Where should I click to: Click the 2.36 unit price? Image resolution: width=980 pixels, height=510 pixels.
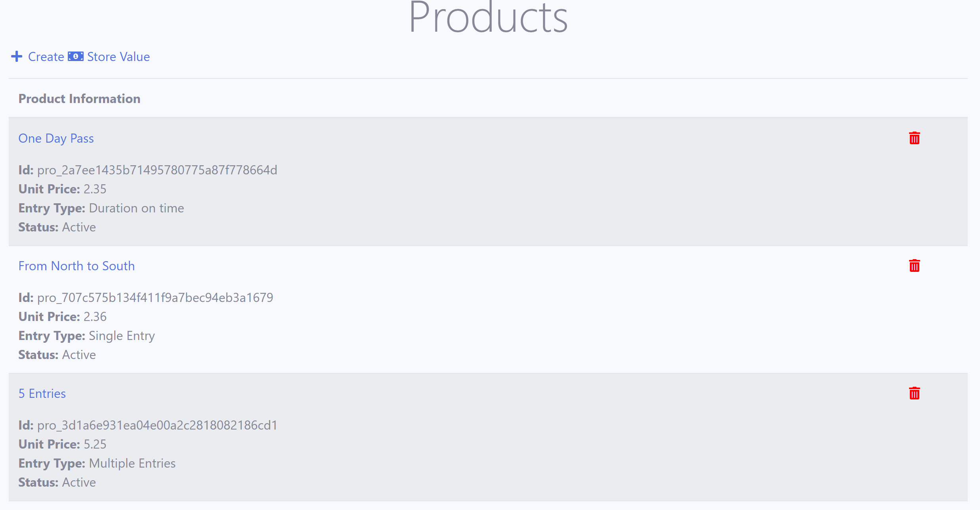click(95, 317)
